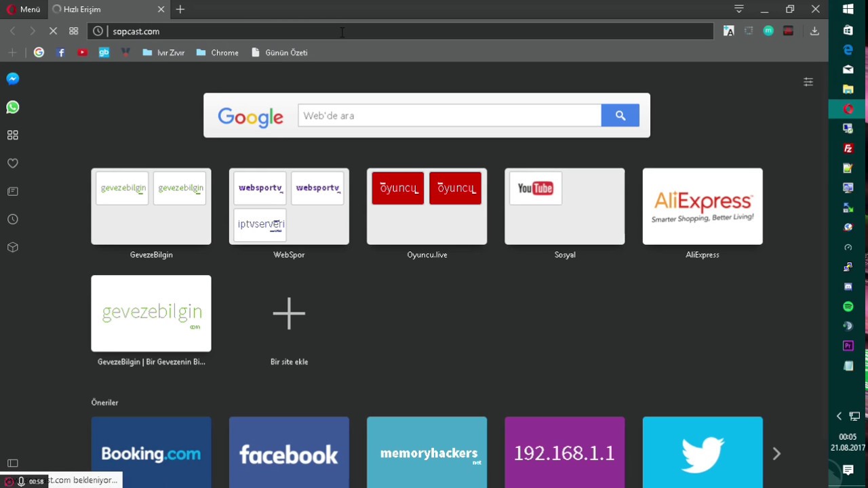Open the start page customize settings icon

point(808,82)
